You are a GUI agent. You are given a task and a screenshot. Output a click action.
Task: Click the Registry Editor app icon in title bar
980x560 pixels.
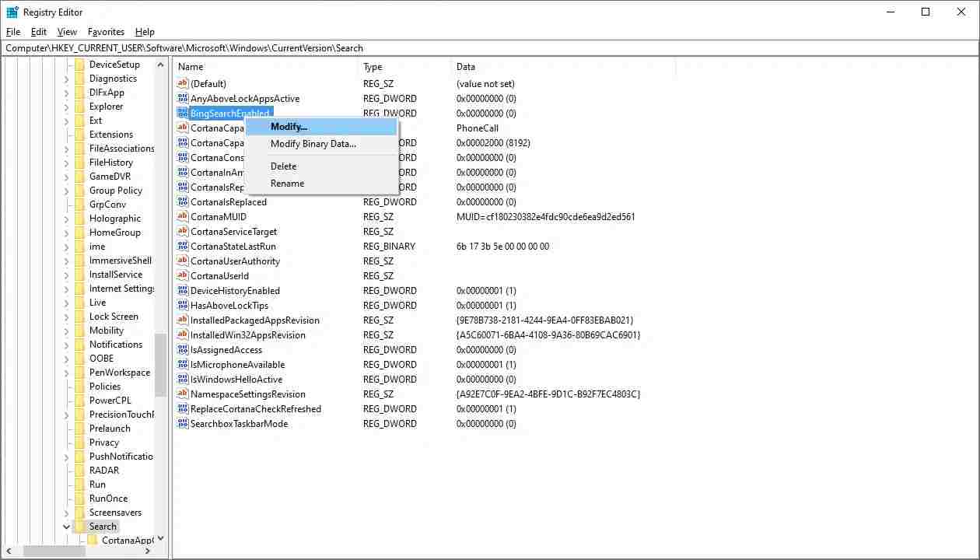12,12
